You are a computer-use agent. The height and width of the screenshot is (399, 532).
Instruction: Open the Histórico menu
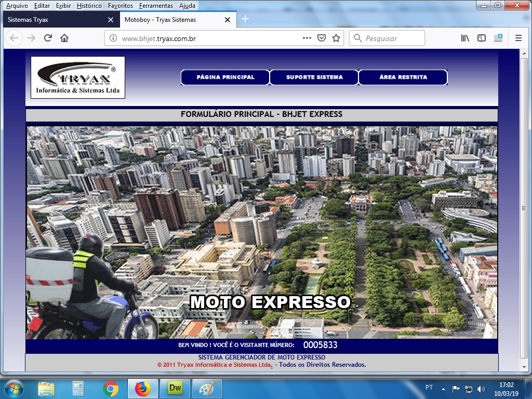89,6
